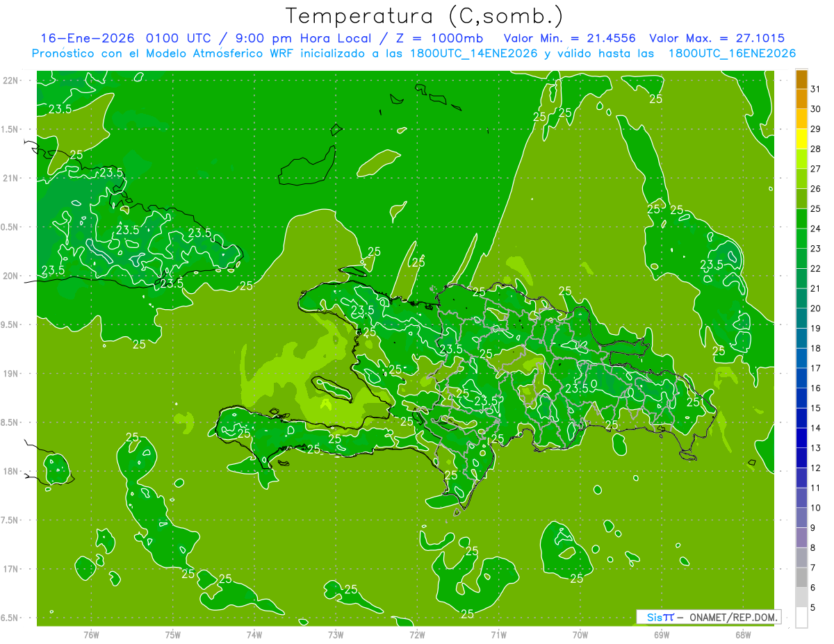Click the '27' label on the color scale
Image resolution: width=834 pixels, height=644 pixels.
tap(816, 169)
